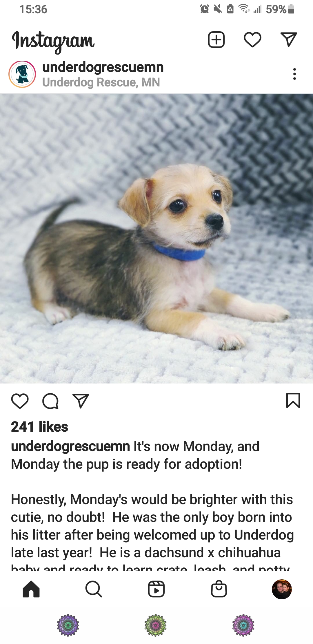The image size is (313, 644).
Task: Open underdogrescuemn profile picture story
Action: tap(22, 74)
